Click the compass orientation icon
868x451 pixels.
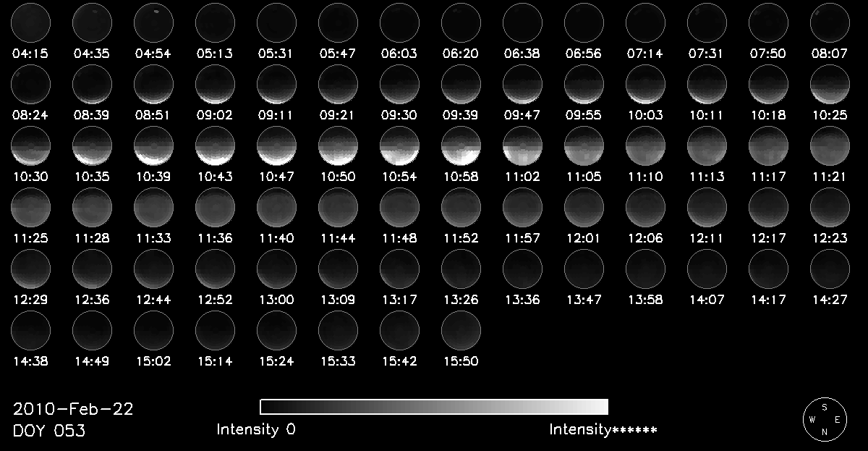coord(825,418)
